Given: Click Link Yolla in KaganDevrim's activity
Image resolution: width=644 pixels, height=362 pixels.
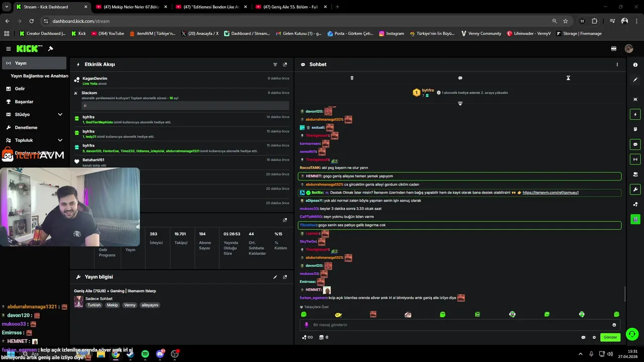Looking at the screenshot, I should coord(90,83).
